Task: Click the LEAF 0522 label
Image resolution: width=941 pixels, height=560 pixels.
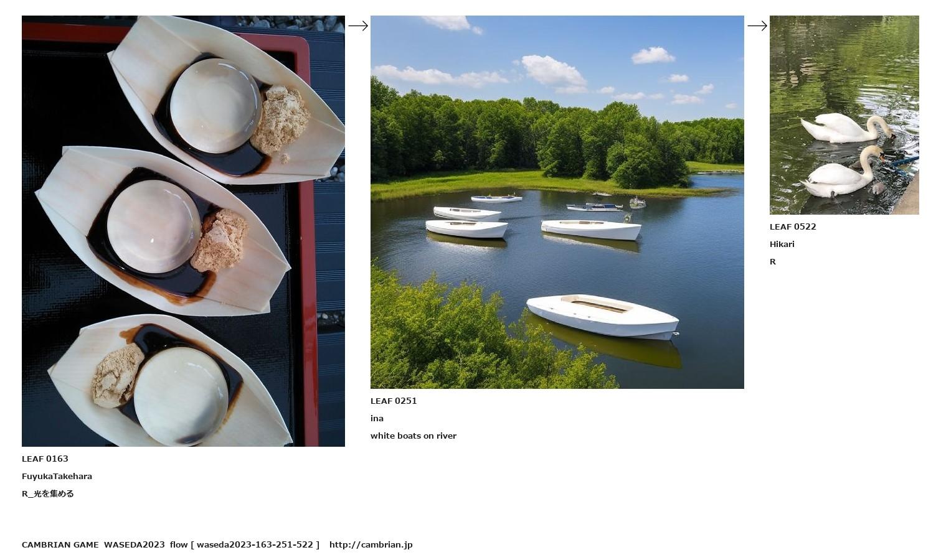Action: (793, 226)
